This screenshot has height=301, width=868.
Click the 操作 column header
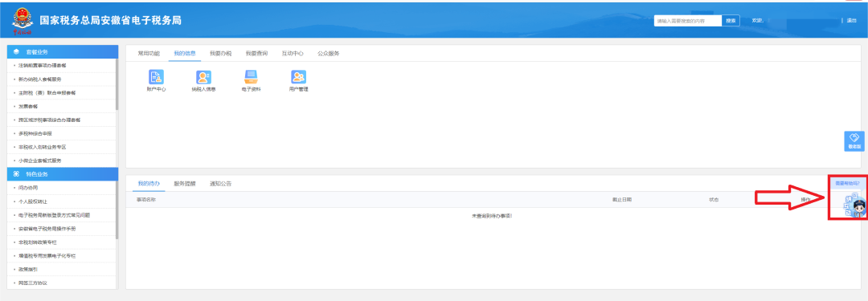pos(805,199)
